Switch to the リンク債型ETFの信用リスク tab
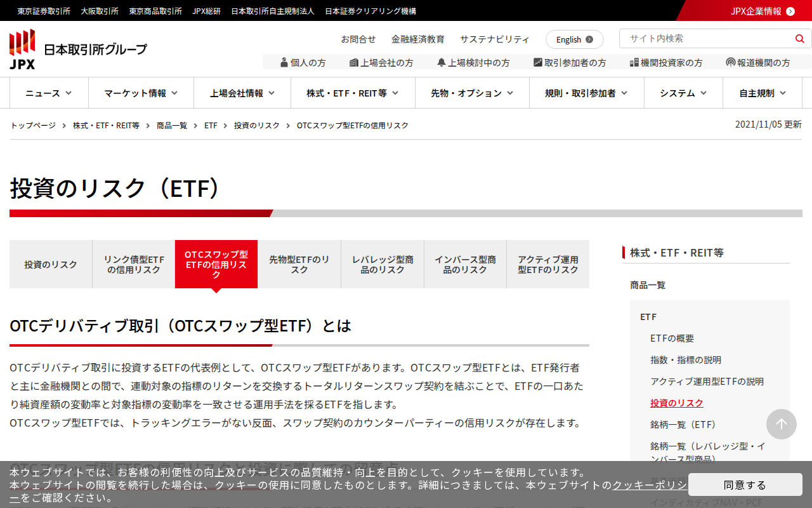Viewport: 812px width, 508px height. [x=134, y=264]
